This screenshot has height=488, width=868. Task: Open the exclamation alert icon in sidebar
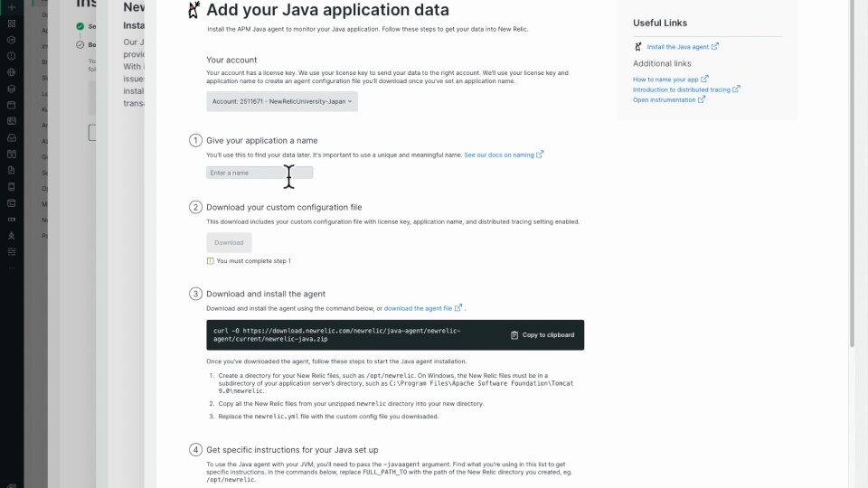pyautogui.click(x=12, y=56)
